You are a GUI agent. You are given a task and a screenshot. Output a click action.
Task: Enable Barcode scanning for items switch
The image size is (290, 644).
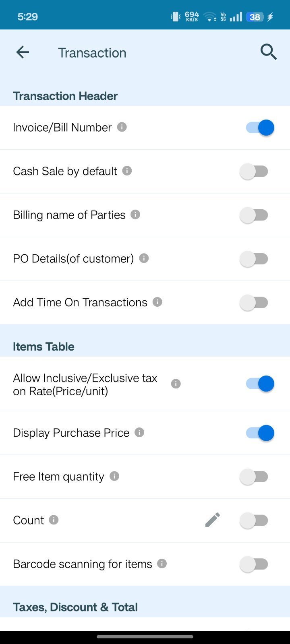(x=254, y=564)
